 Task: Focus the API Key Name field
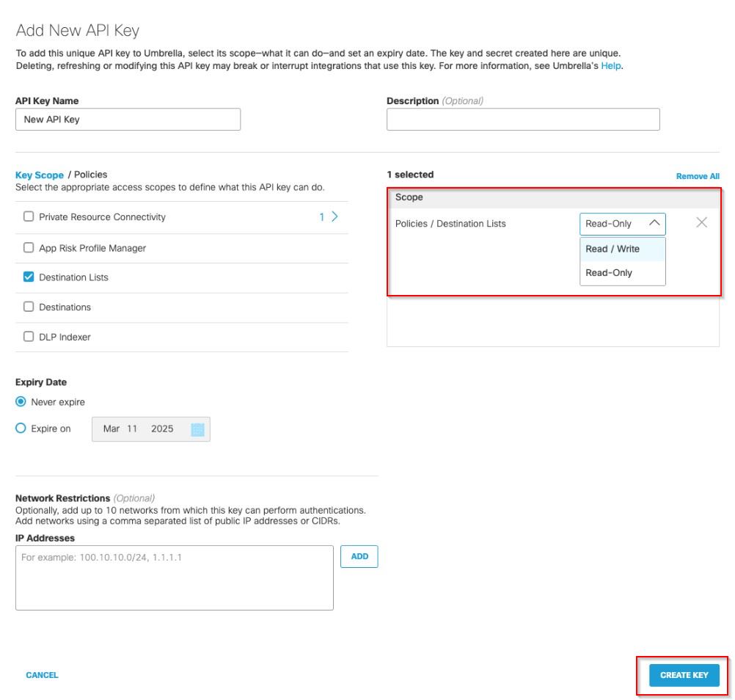[128, 120]
